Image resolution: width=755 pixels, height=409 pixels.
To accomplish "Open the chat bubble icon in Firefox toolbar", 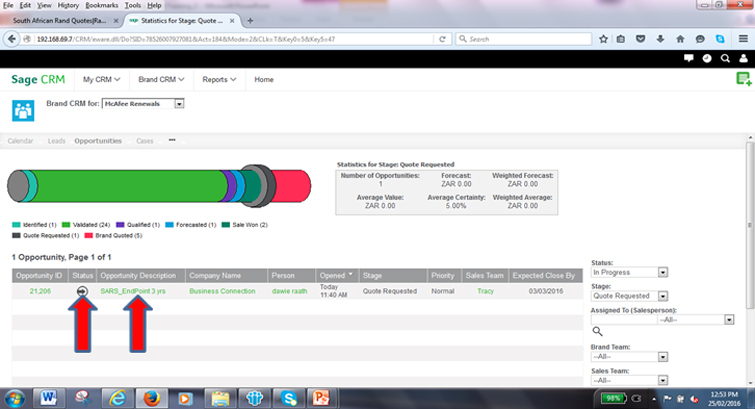I will tap(700, 39).
